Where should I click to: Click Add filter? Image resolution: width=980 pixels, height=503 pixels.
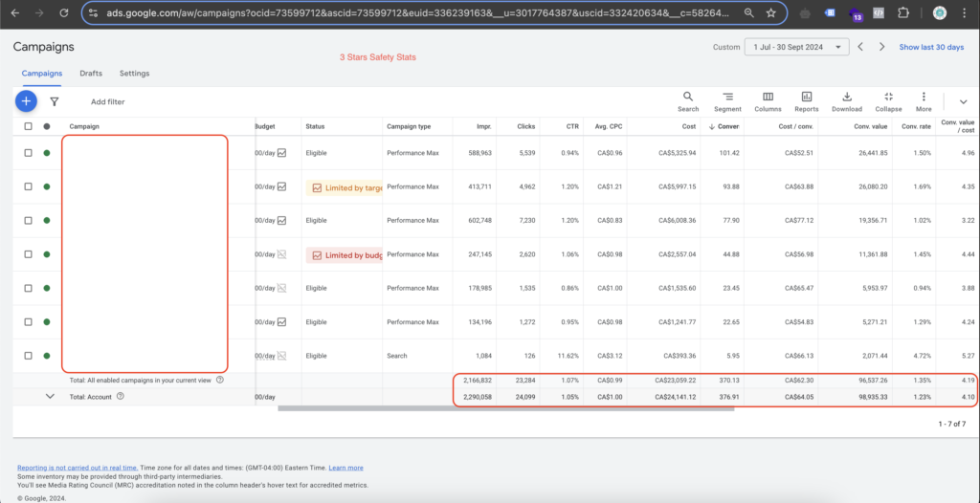pos(107,101)
